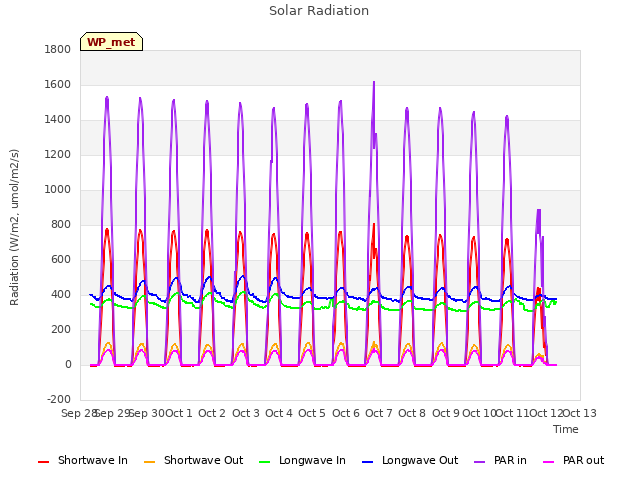
Task: Click the Radiation y-axis title
Action: click(x=14, y=227)
